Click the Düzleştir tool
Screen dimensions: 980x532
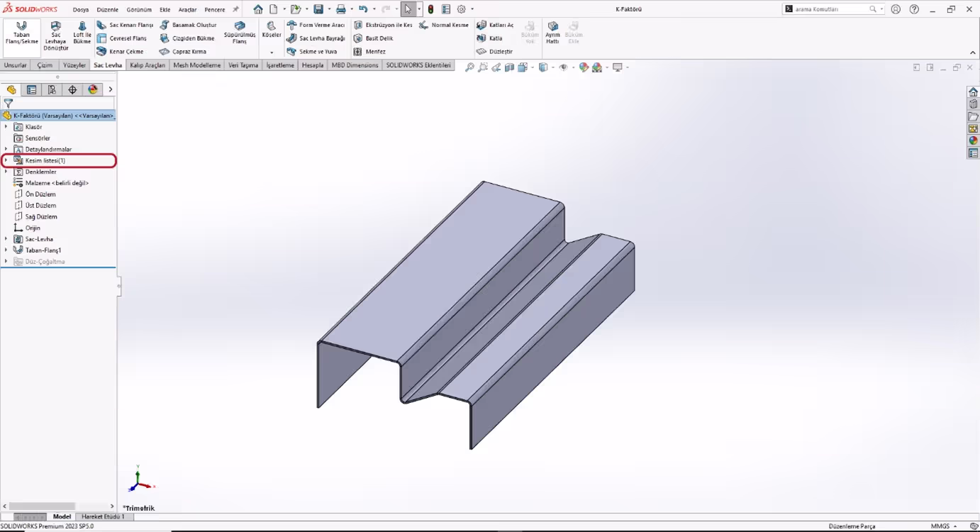(x=494, y=52)
